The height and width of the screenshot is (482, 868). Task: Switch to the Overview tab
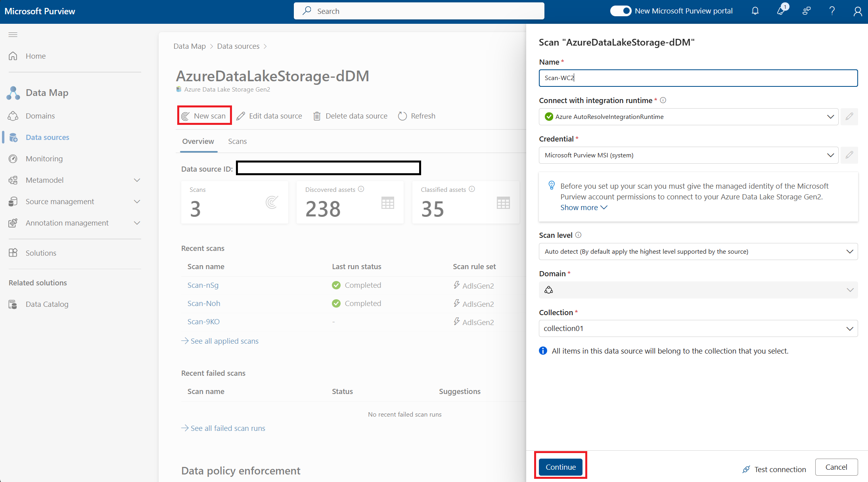[198, 141]
